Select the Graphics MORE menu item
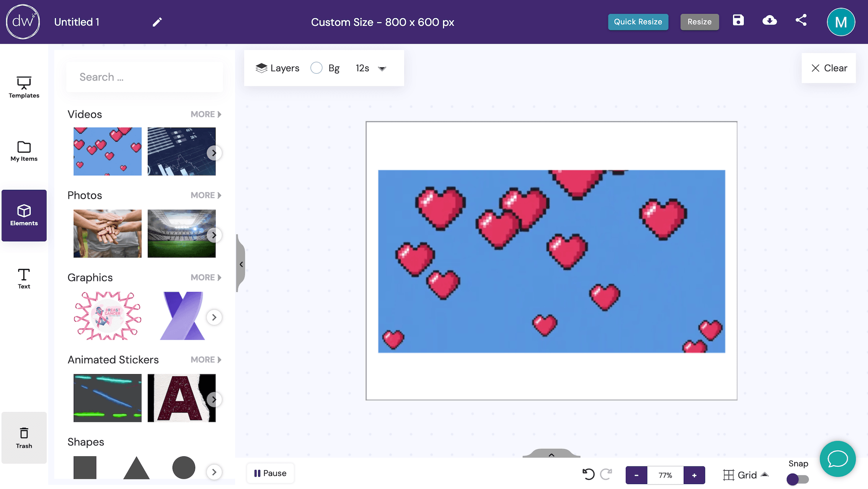This screenshot has height=489, width=868. 205,277
